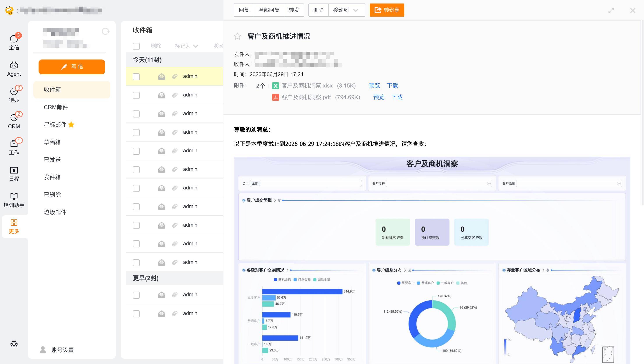Click map value range slider
Viewport: 644px width, 364px height.
(505, 347)
